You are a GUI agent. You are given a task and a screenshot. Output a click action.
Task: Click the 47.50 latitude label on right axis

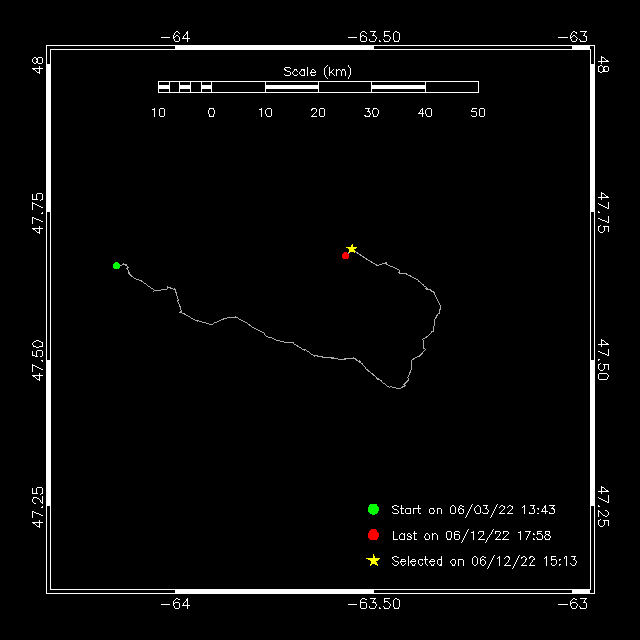pos(602,358)
